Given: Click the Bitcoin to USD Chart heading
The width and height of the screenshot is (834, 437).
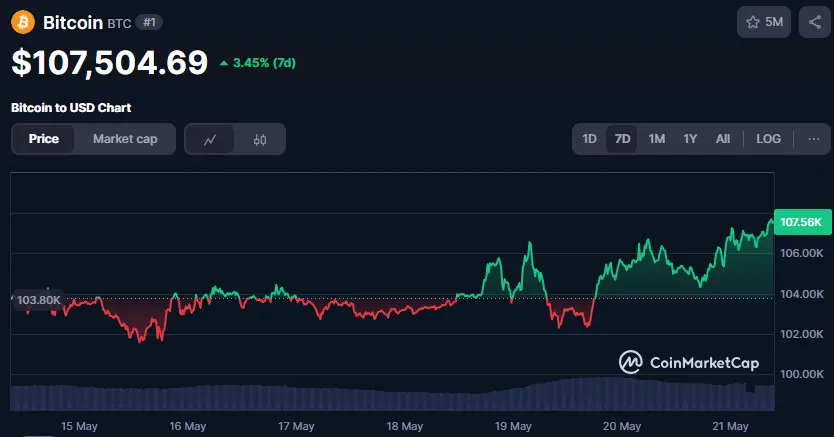Looking at the screenshot, I should pos(71,107).
